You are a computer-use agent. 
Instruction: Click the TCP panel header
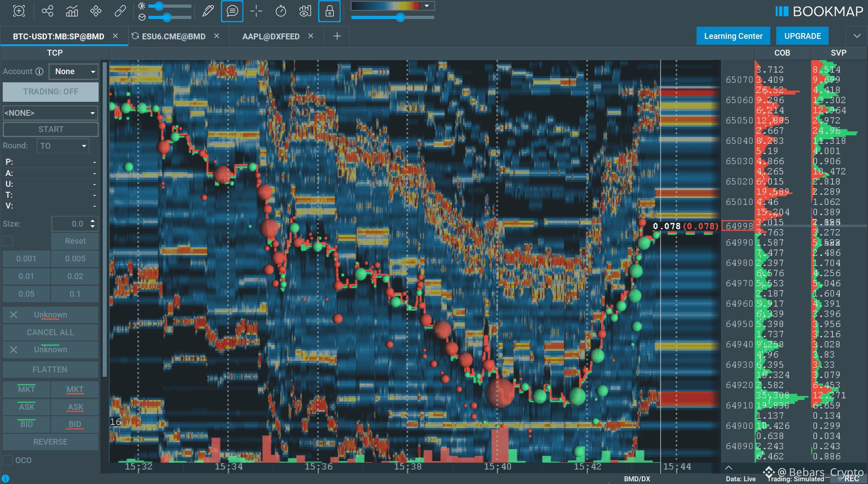[55, 53]
